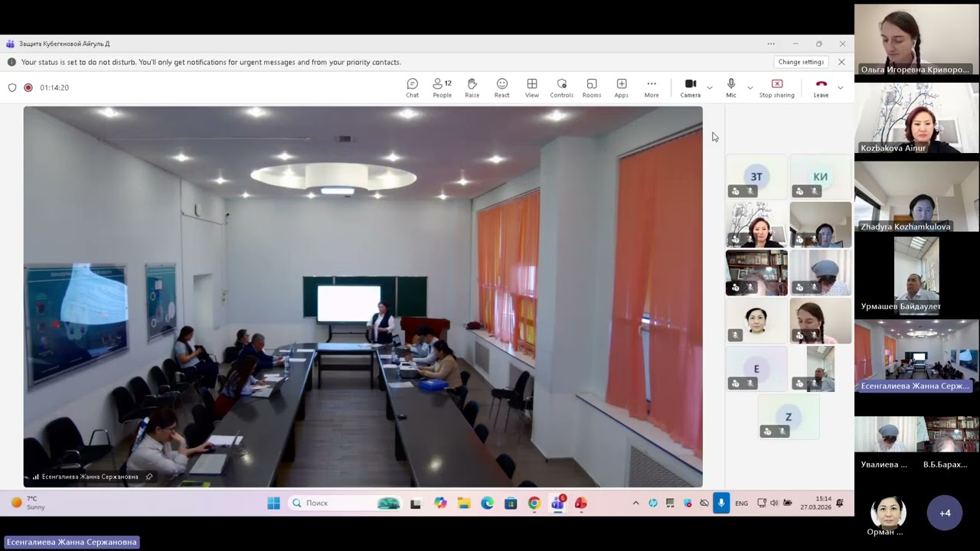Open Zhadyra Kozhamkulova video tile
The height and width of the screenshot is (551, 980).
point(916,198)
